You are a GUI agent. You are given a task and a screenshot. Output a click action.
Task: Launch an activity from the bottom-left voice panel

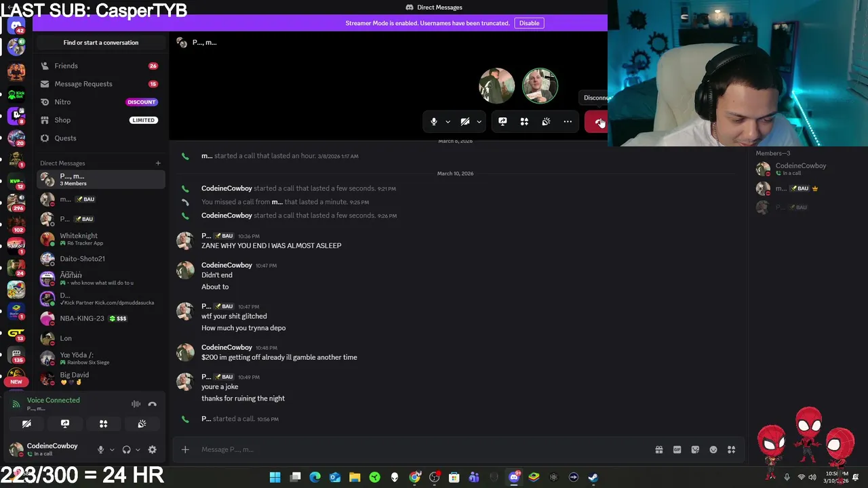[104, 424]
